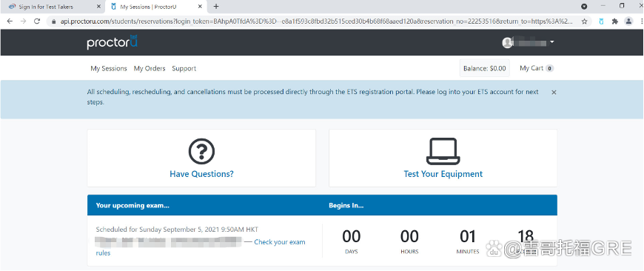
Task: Click the browser back arrow
Action: [10, 21]
